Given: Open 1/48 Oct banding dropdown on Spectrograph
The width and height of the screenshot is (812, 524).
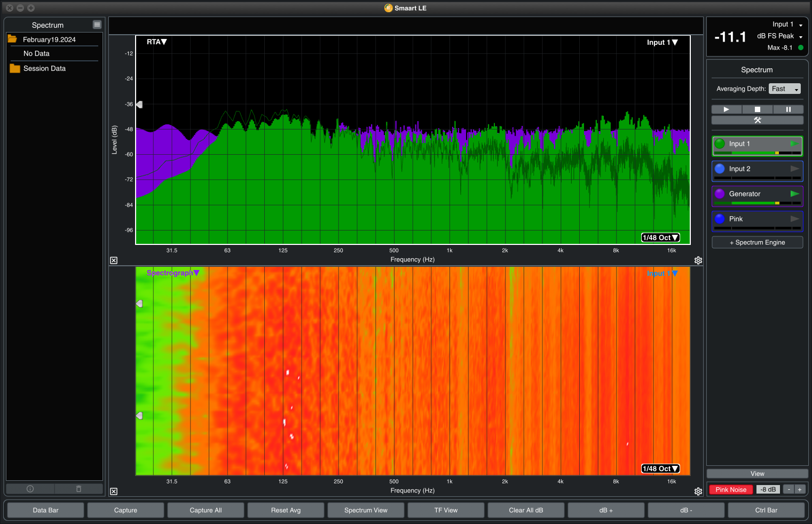Looking at the screenshot, I should pyautogui.click(x=660, y=469).
